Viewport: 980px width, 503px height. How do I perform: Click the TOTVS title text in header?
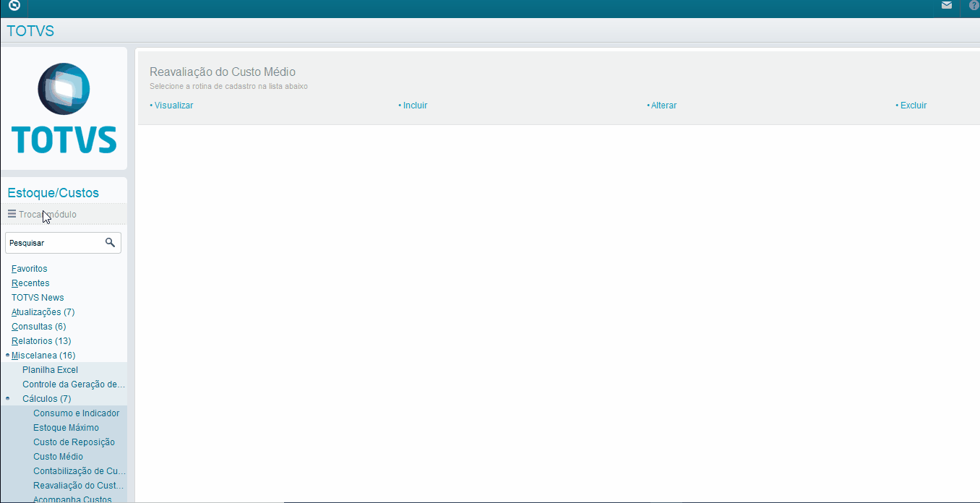30,31
